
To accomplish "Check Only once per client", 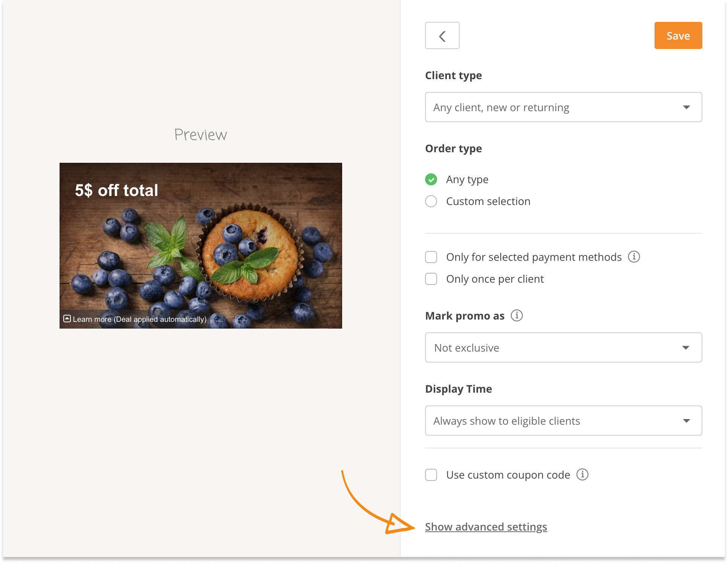I will tap(431, 279).
